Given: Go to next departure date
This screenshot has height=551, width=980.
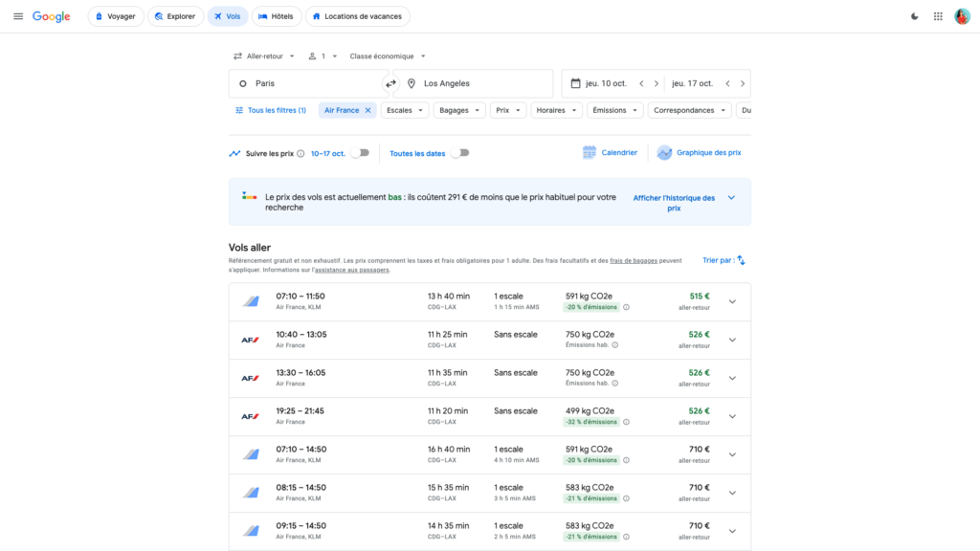Looking at the screenshot, I should click(657, 84).
